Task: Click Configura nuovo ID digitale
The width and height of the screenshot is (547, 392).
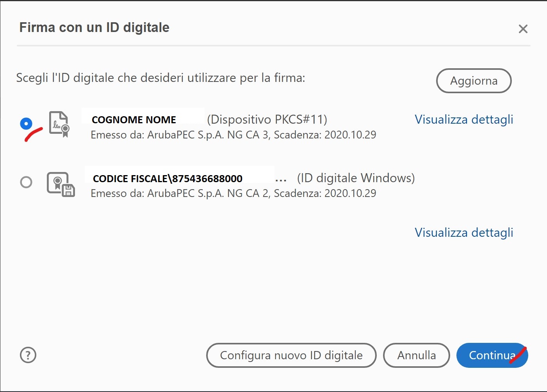Action: tap(291, 355)
